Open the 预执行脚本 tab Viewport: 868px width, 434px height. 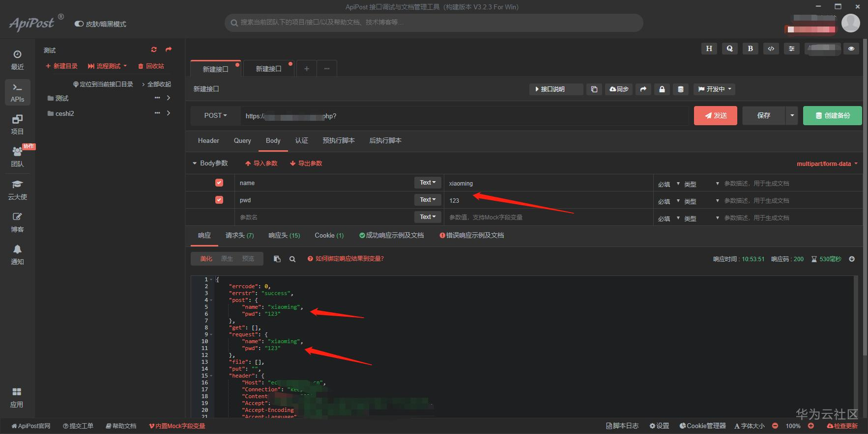(339, 140)
